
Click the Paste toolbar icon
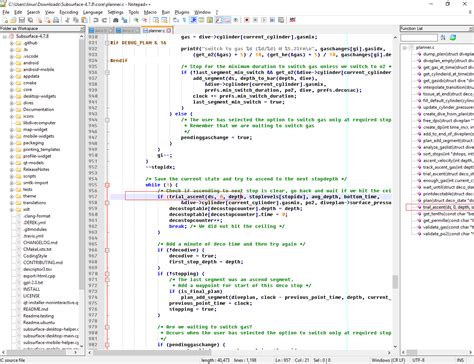84,20
